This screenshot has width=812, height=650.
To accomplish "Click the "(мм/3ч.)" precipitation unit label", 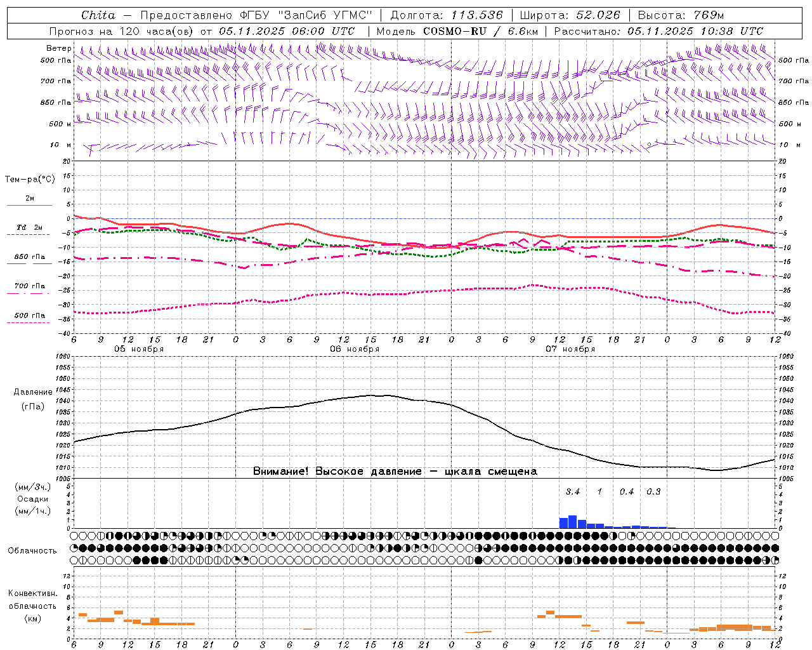I will click(32, 487).
